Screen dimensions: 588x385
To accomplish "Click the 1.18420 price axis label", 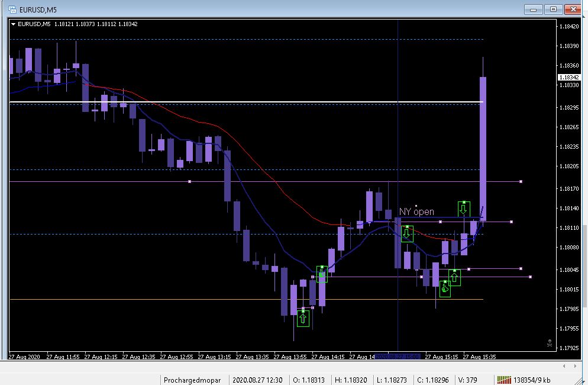I will click(569, 26).
